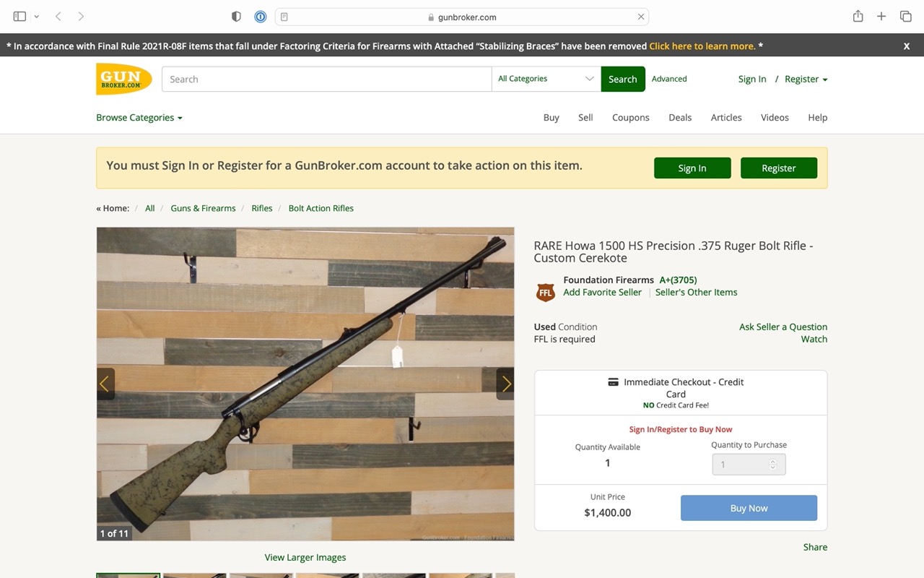924x578 pixels.
Task: Open the Deals menu item
Action: click(x=680, y=118)
